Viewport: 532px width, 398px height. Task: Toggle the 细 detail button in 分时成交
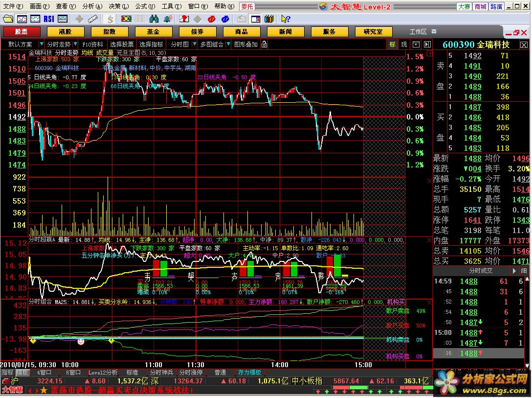(x=524, y=271)
